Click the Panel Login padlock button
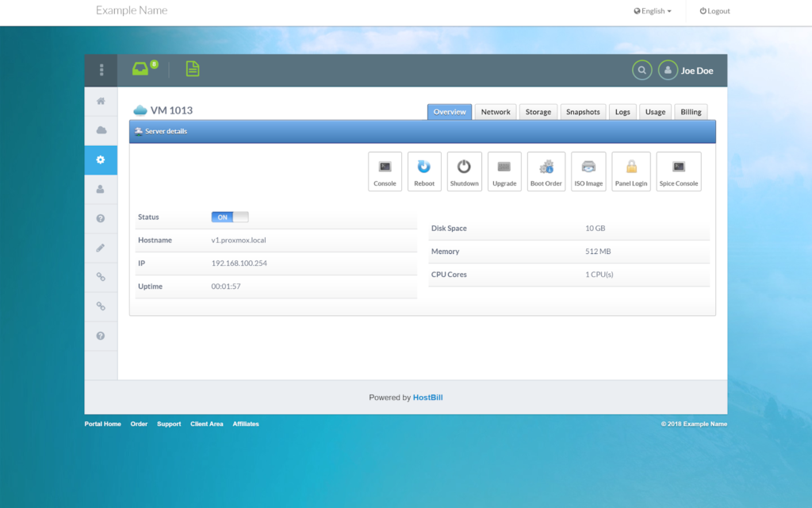The width and height of the screenshot is (812, 508). coord(630,171)
